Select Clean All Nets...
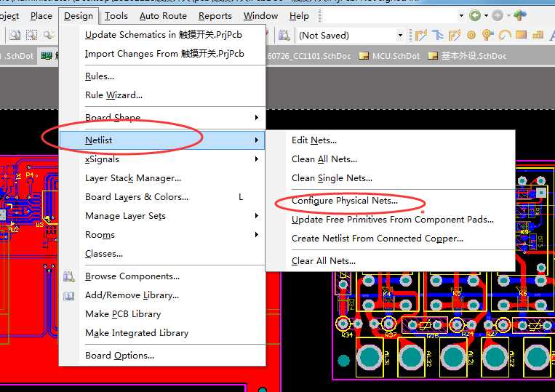Image resolution: width=555 pixels, height=392 pixels. (x=324, y=159)
